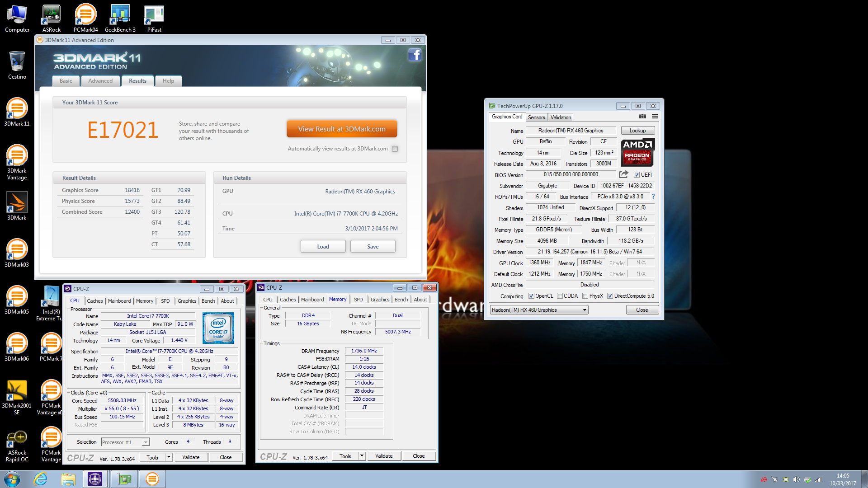Open the Cestino recycle bin

click(17, 65)
